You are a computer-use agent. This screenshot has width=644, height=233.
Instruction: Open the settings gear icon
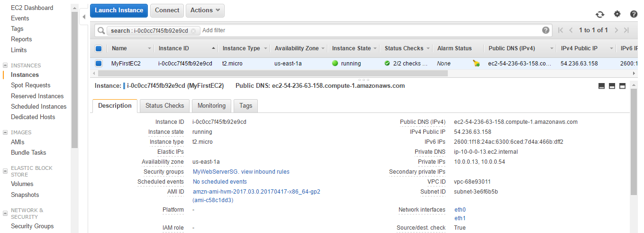617,14
